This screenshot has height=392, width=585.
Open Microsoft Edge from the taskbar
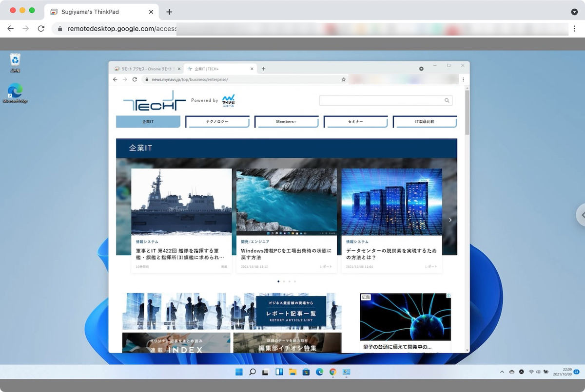319,372
